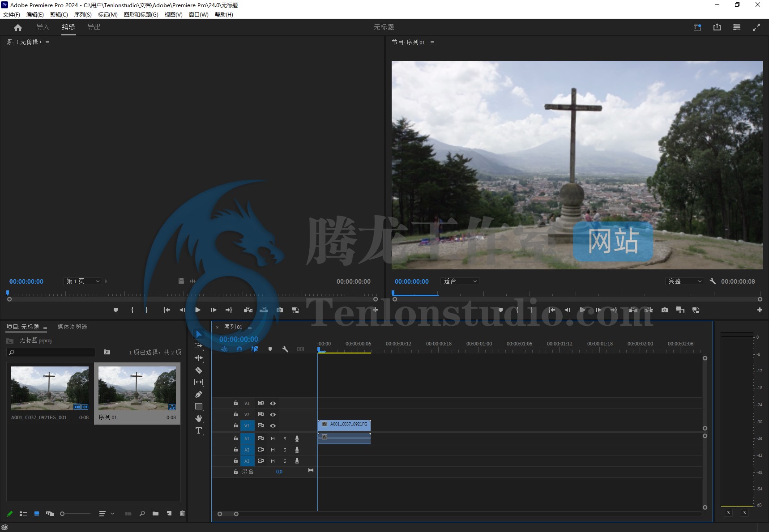Open the workspaces icon in header
769x532 pixels.
(x=737, y=27)
